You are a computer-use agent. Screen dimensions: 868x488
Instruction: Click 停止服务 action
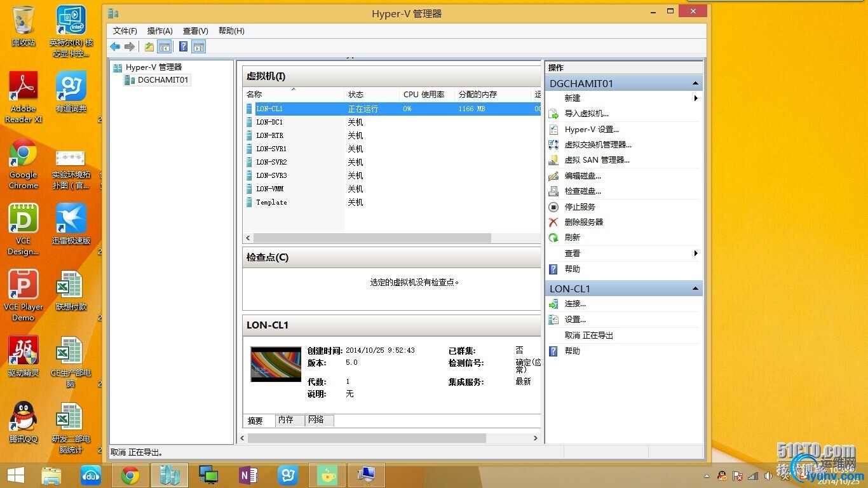click(580, 207)
